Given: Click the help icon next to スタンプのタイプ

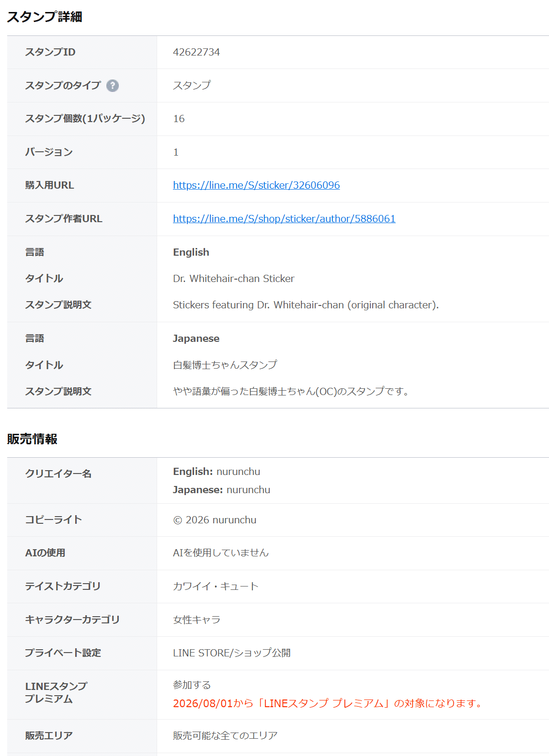Looking at the screenshot, I should coord(113,86).
